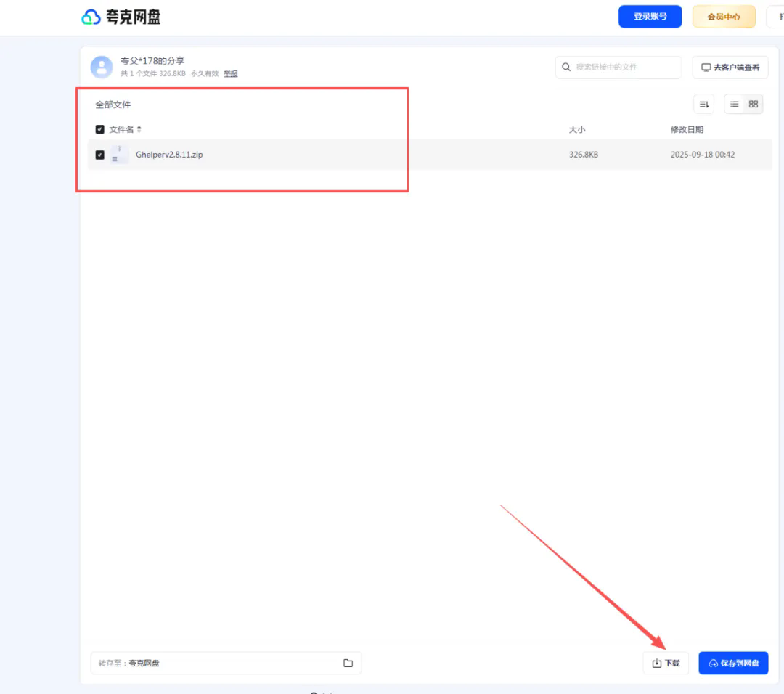This screenshot has height=694, width=784.
Task: Click the 举报 report link
Action: click(x=230, y=73)
